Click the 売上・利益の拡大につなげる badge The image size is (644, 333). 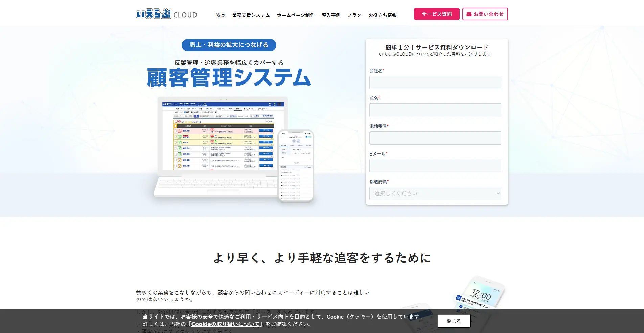point(229,45)
